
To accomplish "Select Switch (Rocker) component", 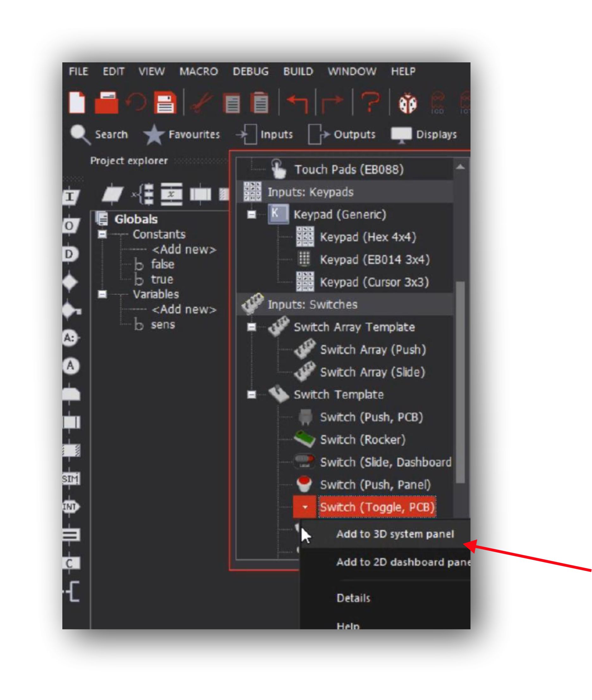I will [363, 439].
